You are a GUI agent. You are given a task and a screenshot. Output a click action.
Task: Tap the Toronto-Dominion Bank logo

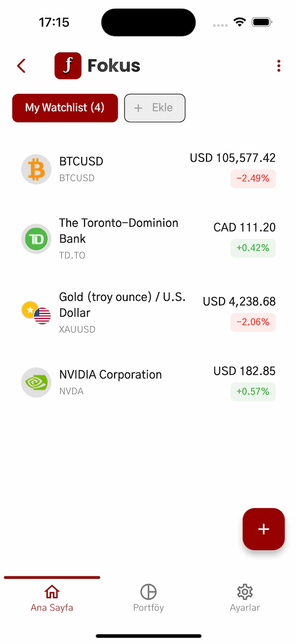point(36,239)
